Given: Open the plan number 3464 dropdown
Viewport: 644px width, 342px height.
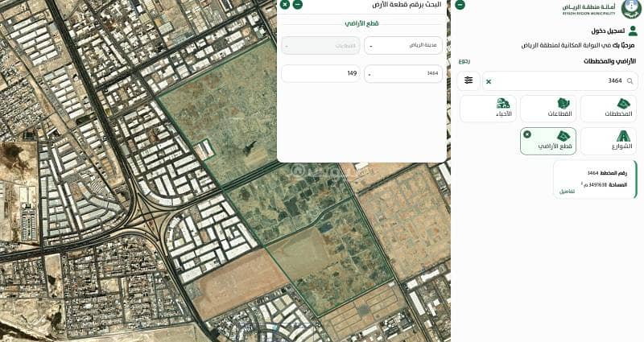Looking at the screenshot, I should point(403,73).
